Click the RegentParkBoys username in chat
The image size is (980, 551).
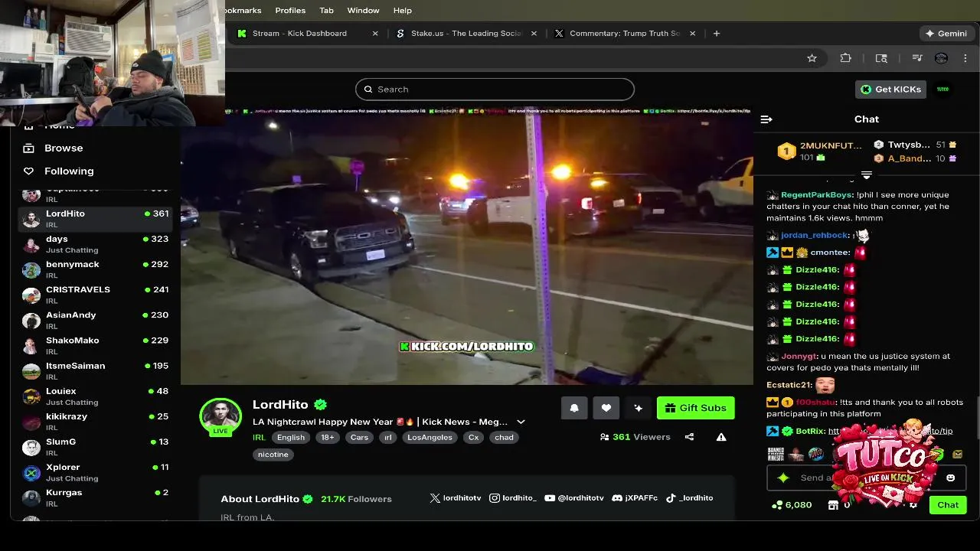point(817,195)
